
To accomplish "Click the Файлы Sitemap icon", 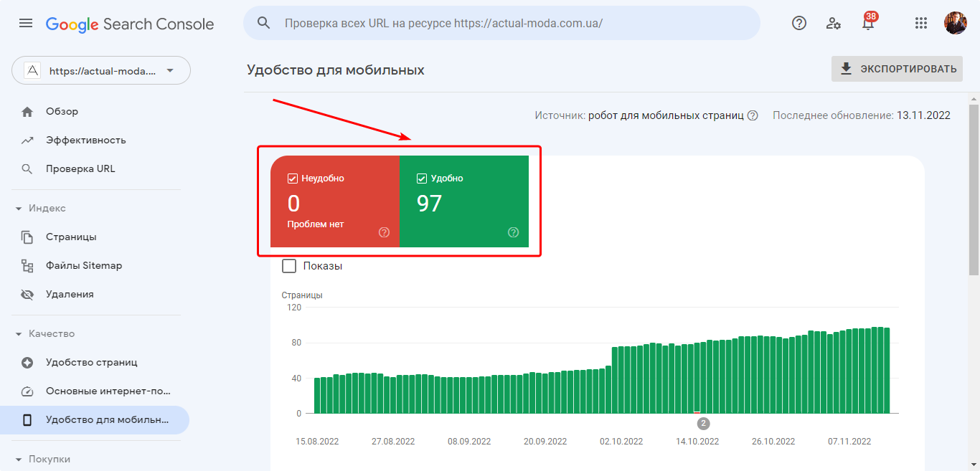I will point(27,266).
